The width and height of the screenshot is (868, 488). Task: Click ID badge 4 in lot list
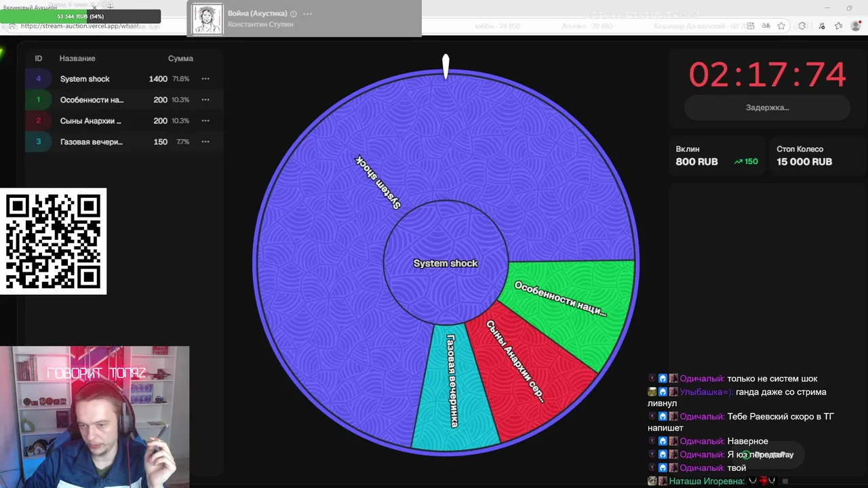tap(38, 79)
